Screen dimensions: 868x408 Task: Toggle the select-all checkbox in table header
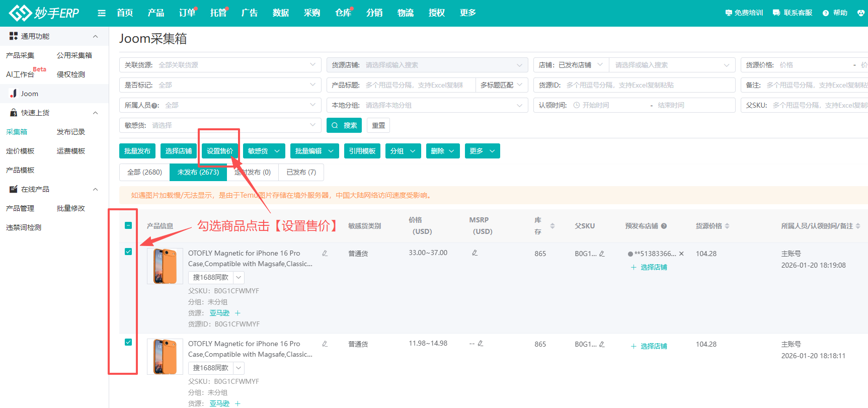[128, 225]
